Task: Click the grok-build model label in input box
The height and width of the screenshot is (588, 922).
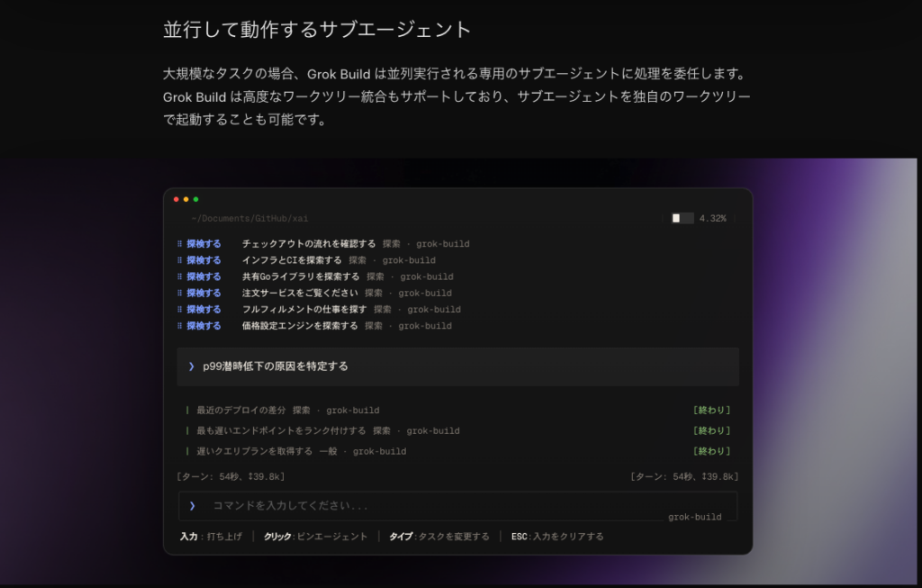Action: [694, 517]
